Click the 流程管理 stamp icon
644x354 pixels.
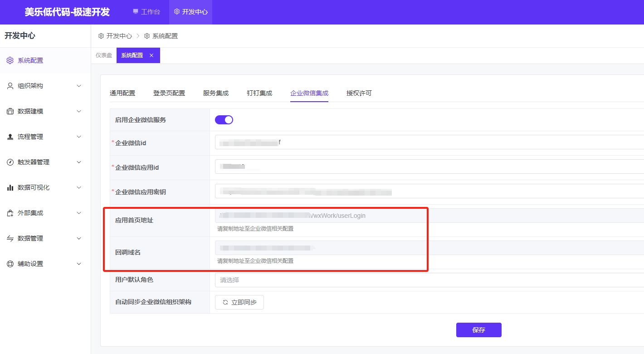click(x=10, y=137)
